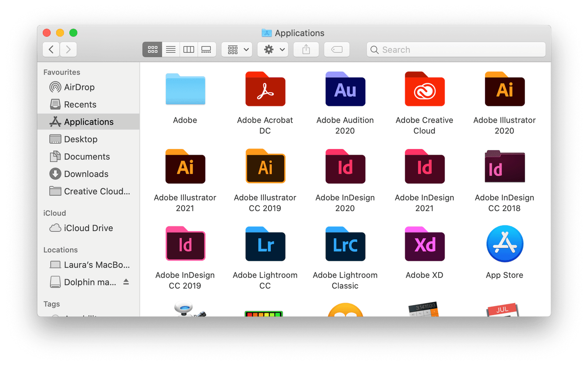Screen dimensions: 588x366
Task: Open iCloud Drive in the sidebar
Action: point(88,228)
